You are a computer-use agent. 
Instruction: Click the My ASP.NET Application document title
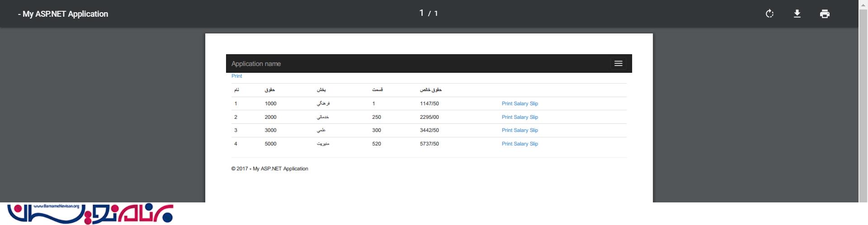coord(63,14)
